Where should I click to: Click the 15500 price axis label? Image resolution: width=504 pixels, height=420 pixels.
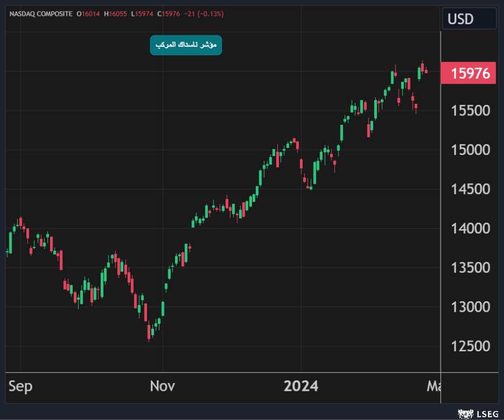point(470,111)
